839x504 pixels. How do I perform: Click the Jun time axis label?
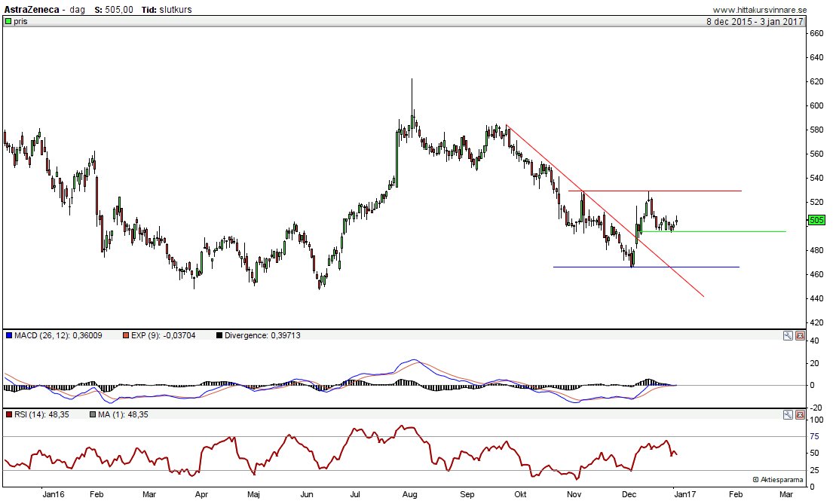tap(307, 494)
